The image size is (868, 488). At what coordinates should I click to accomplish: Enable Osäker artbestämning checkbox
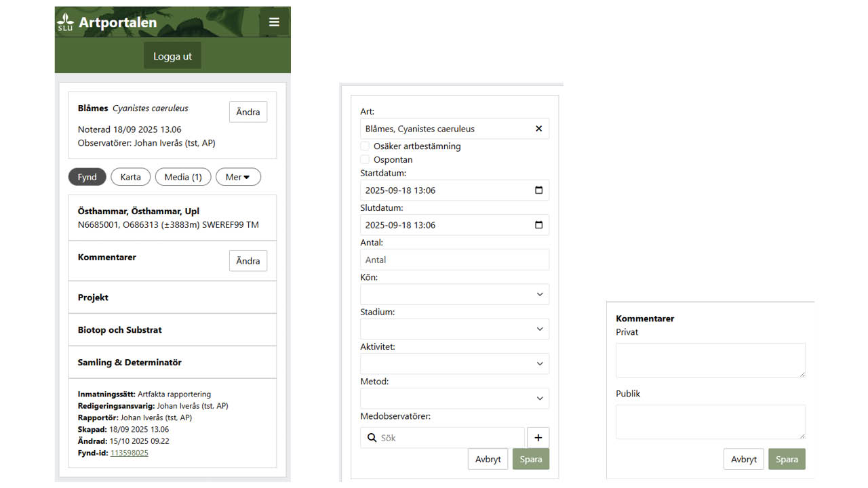[365, 146]
